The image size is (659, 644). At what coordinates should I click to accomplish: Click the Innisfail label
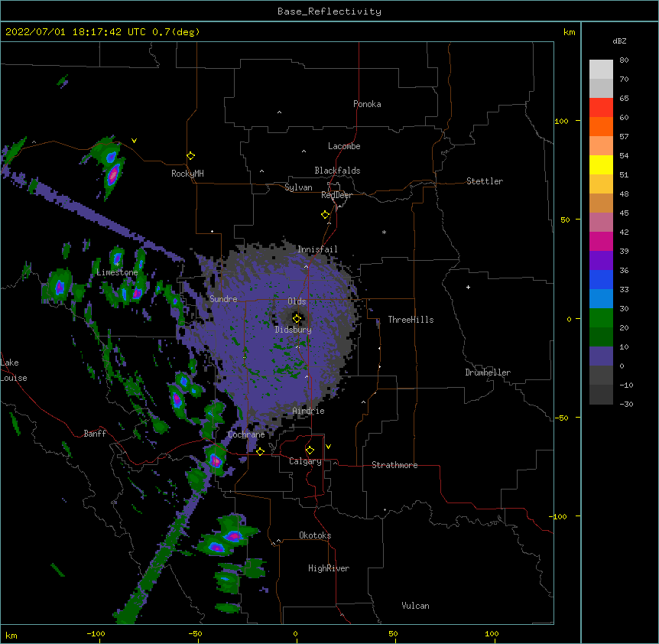(x=317, y=249)
